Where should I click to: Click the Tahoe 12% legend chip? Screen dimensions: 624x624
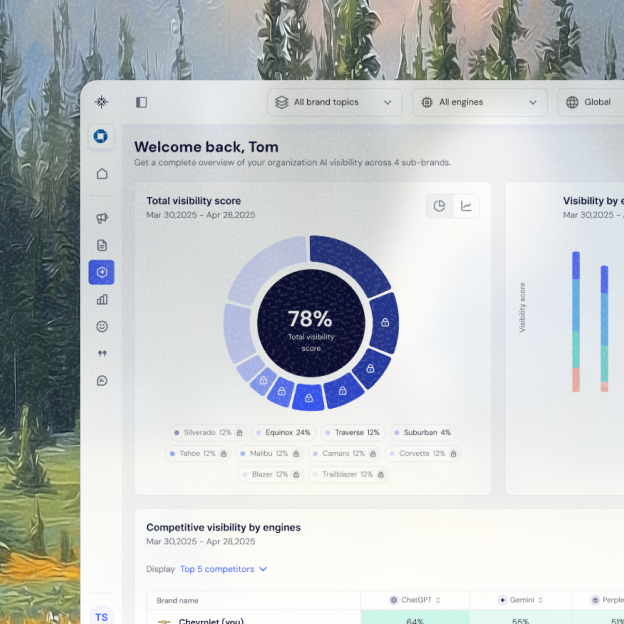198,454
